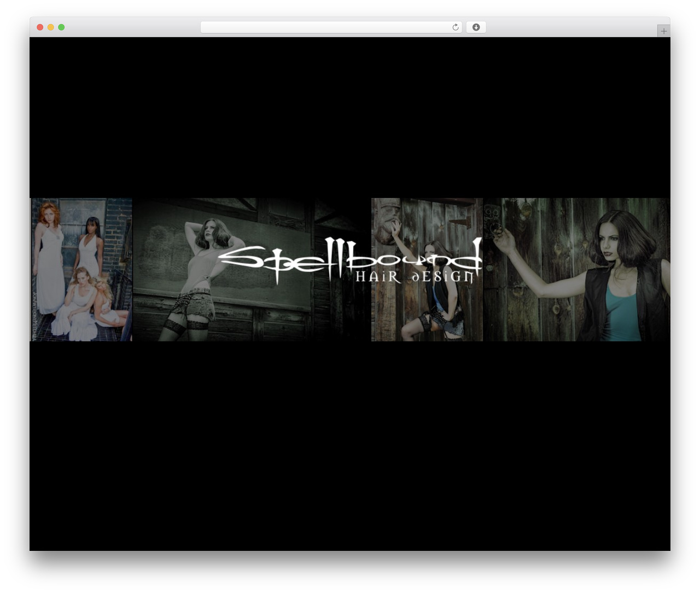The width and height of the screenshot is (700, 593).
Task: Click the reload page icon
Action: click(456, 27)
